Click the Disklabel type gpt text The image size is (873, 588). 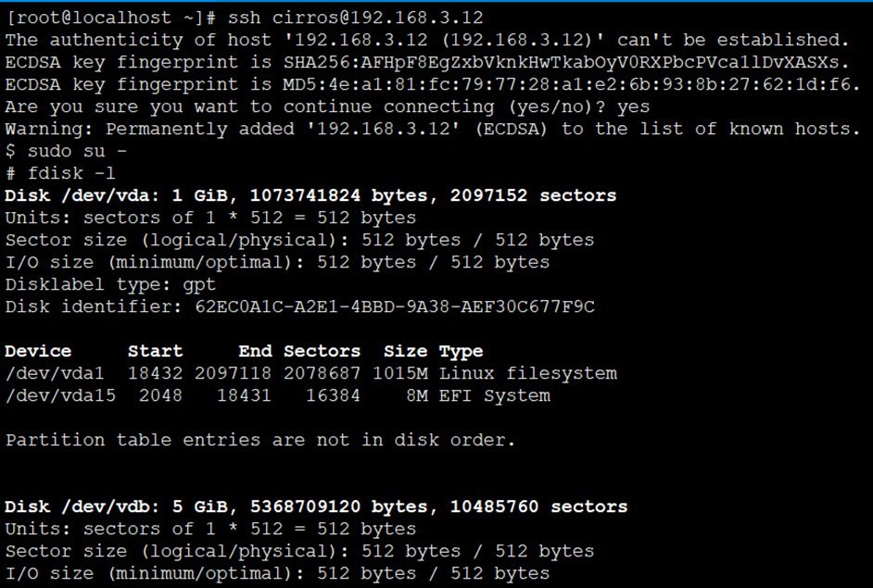110,284
